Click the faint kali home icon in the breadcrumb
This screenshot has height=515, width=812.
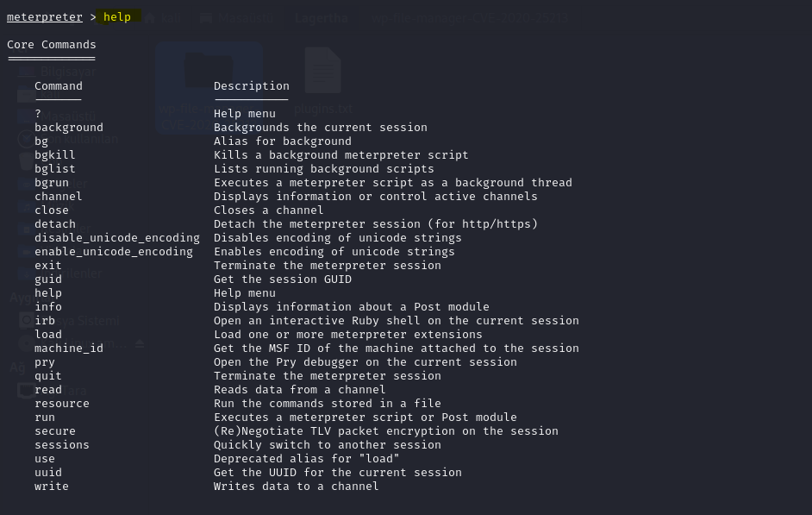coord(150,18)
